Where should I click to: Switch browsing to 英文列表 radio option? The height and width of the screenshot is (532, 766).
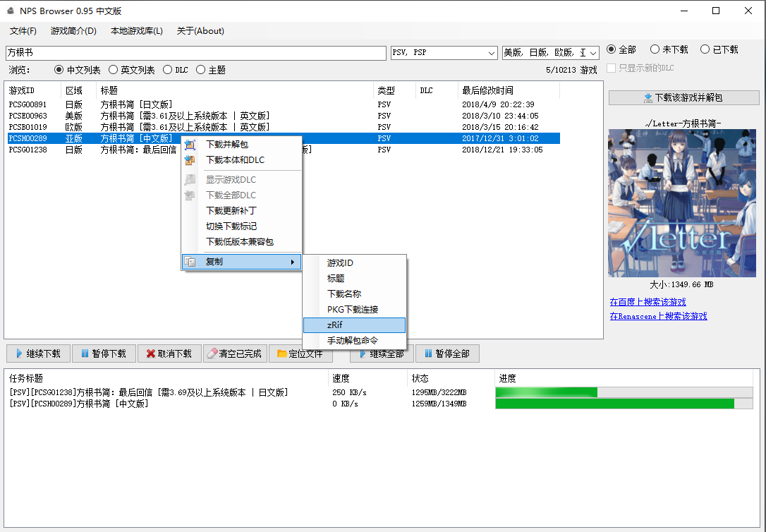click(x=113, y=69)
